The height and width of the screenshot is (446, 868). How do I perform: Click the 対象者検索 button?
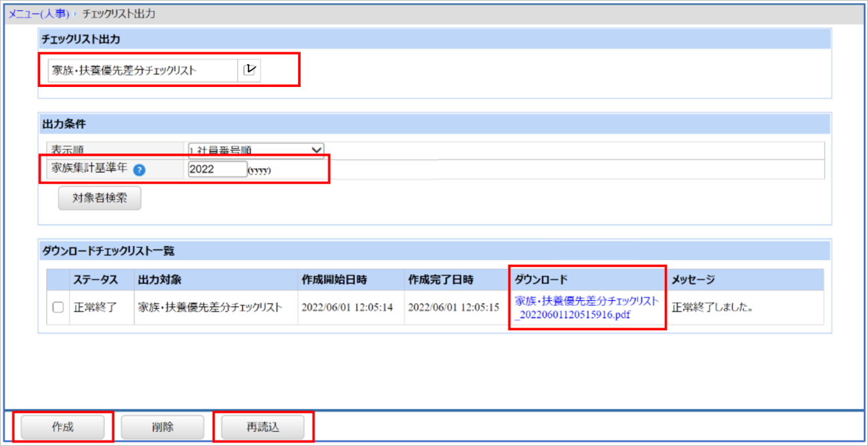coord(100,198)
